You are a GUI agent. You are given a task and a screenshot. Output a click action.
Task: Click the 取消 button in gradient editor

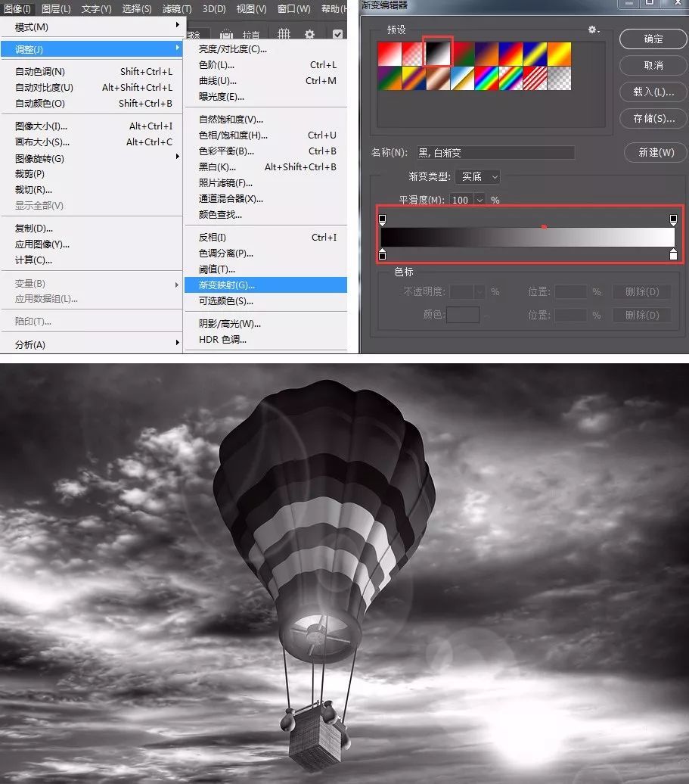point(653,66)
